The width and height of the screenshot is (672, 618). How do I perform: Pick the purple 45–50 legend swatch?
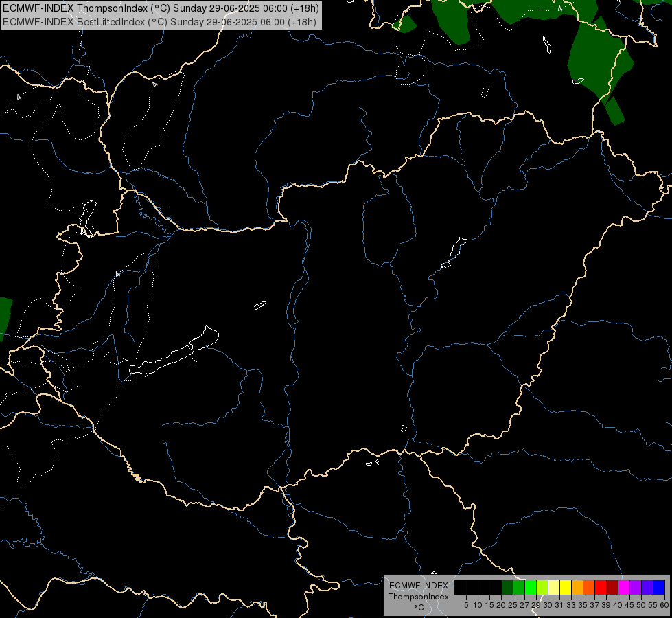coord(636,587)
